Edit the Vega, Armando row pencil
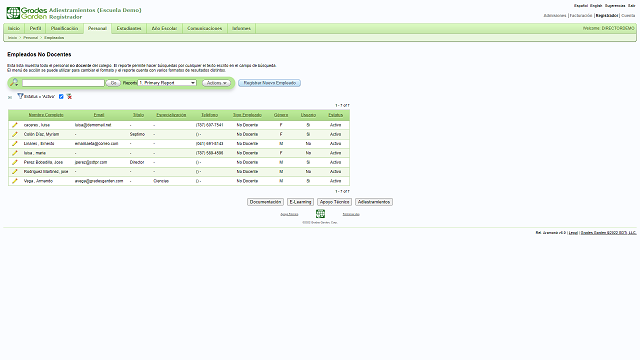 (15, 181)
